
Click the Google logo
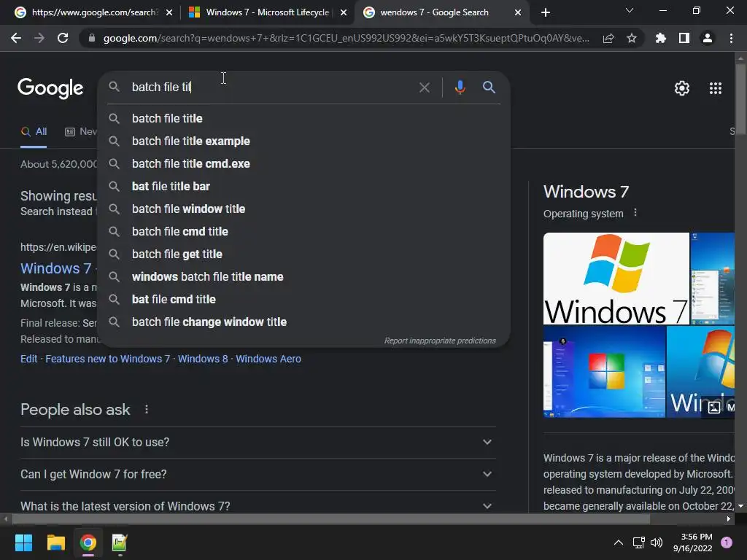coord(50,88)
